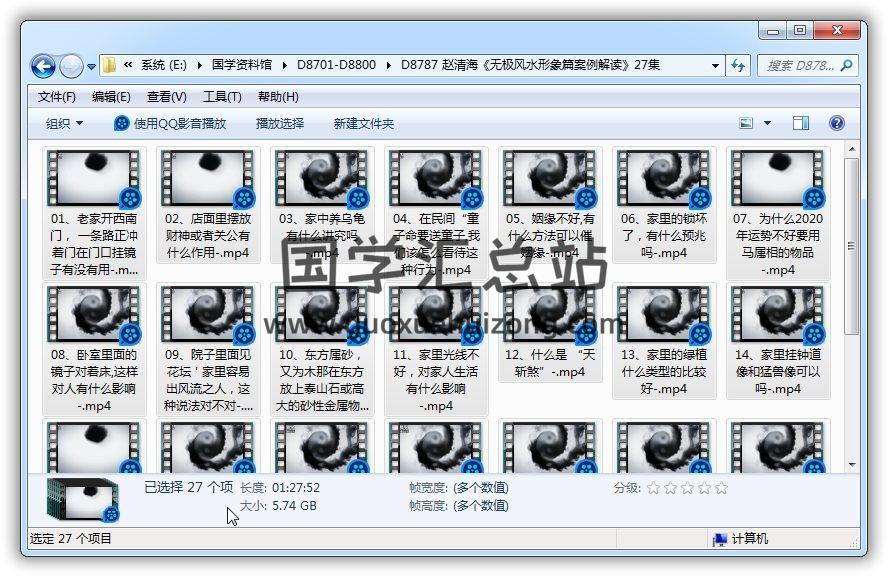Select video 04、在民间 童子命 thumbnail
The image size is (888, 577).
(436, 178)
